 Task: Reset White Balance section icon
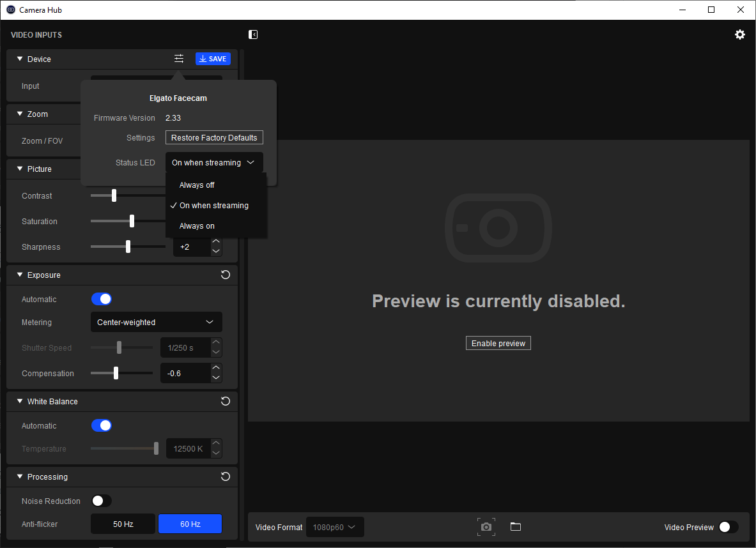[x=225, y=401]
